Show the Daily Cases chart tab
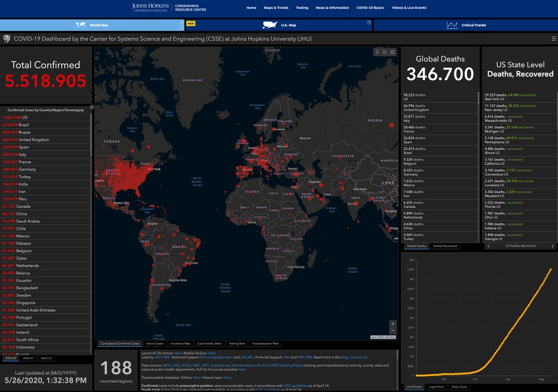Screen dimensions: 558x392 tap(459, 386)
